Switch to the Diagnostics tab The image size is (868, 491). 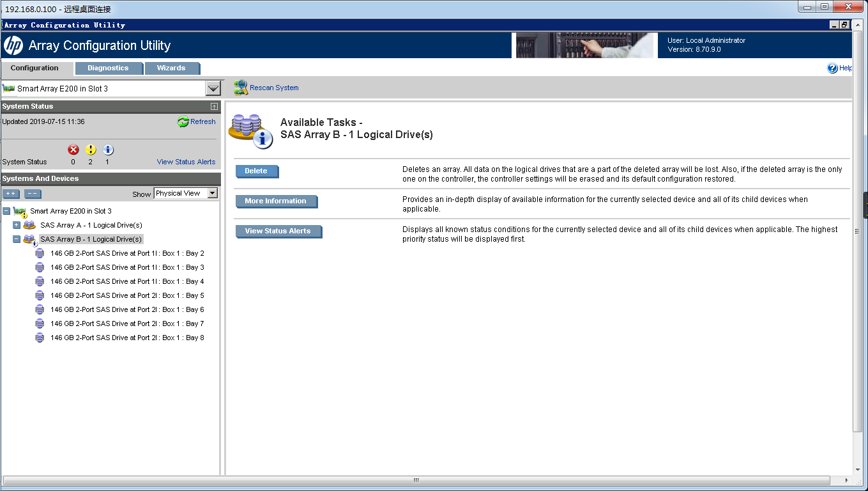(108, 68)
